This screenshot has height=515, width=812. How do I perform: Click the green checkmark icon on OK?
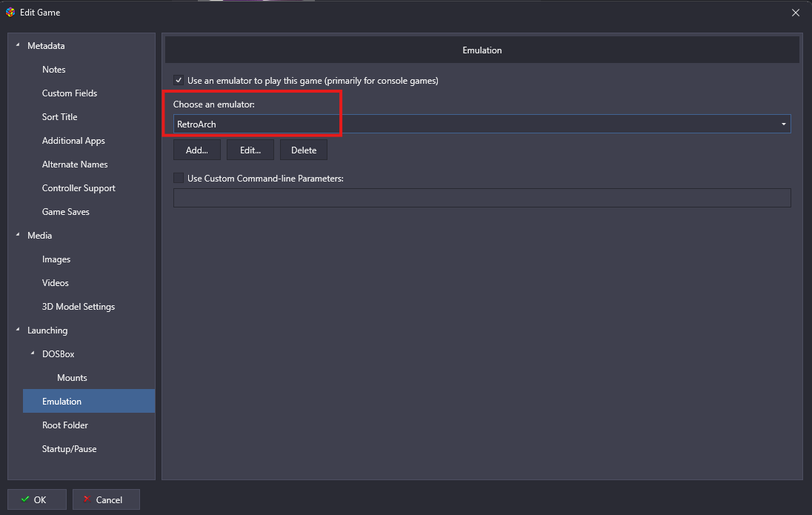click(25, 499)
